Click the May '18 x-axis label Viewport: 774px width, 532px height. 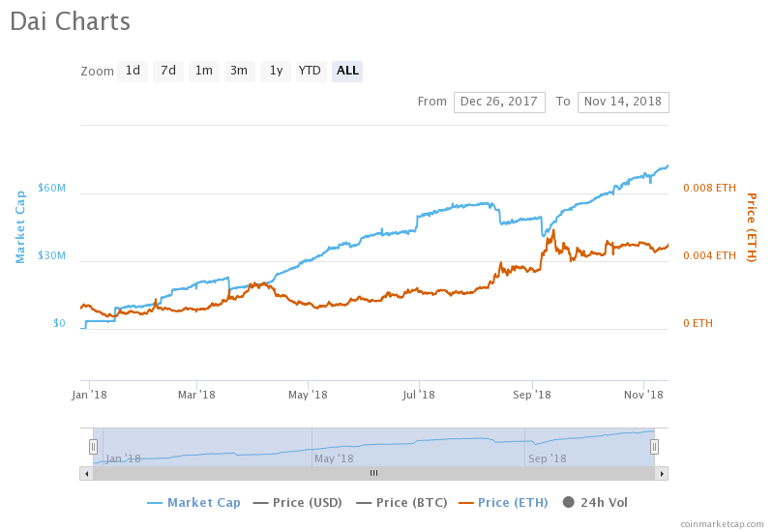(x=308, y=395)
